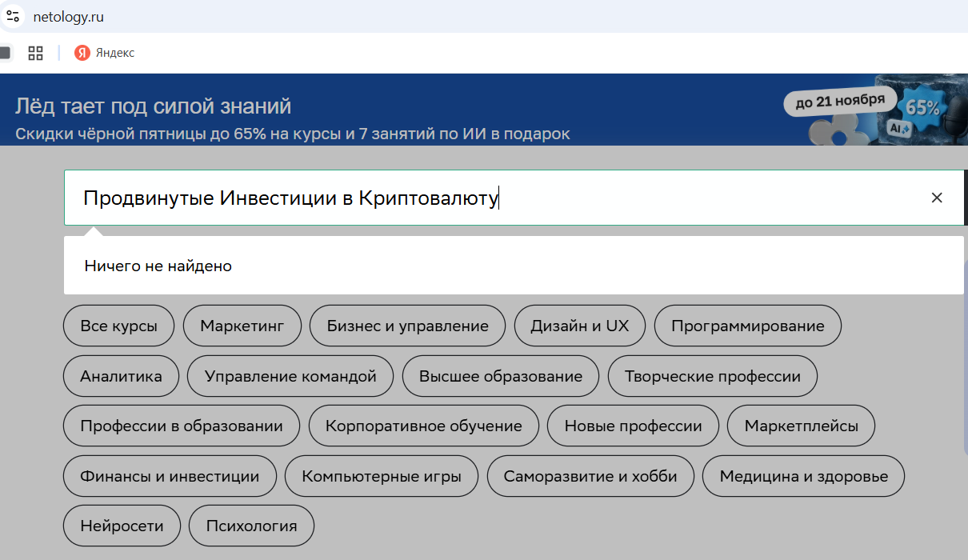Click the dark square panel icon below the tab
The height and width of the screenshot is (560, 968).
[6, 52]
